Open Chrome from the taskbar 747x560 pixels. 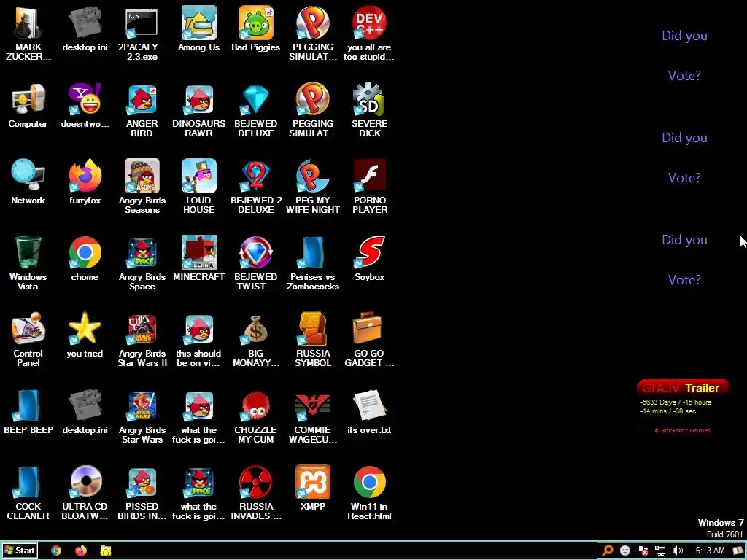56,551
